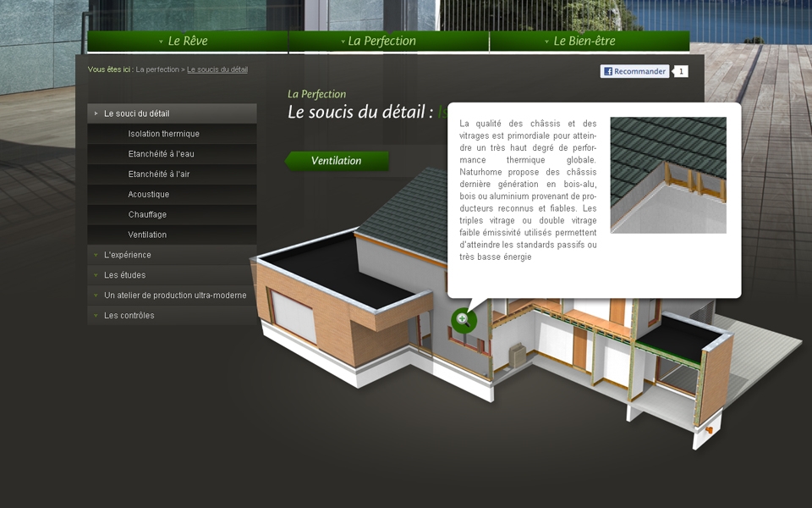Expand the 'Un atelier de production' arrow

[x=96, y=295]
